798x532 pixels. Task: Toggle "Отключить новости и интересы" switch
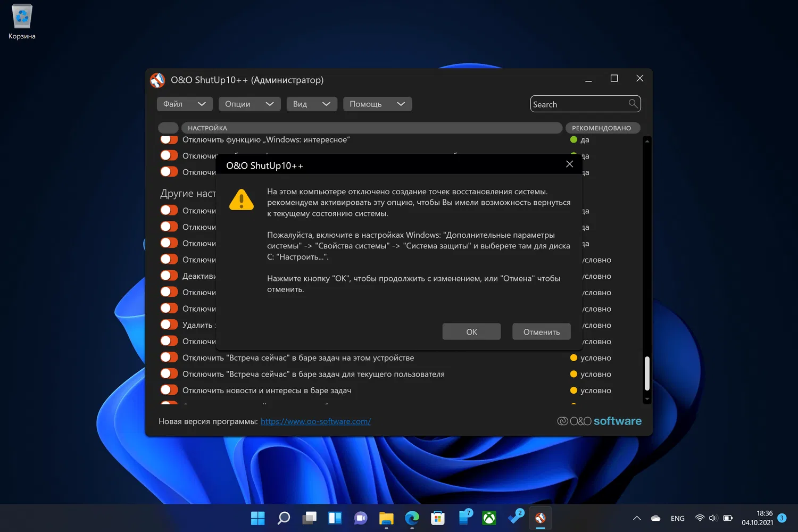point(169,390)
